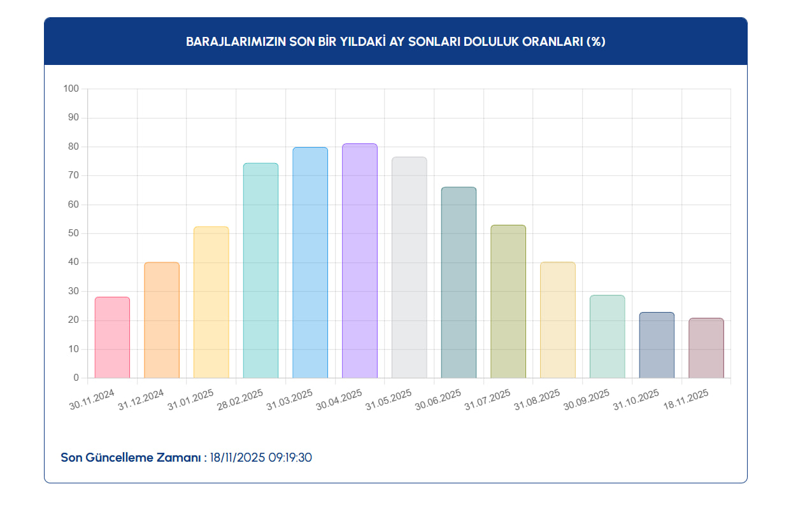Select the steel blue bar for 31.10.2025
This screenshot has height=505, width=812.
(657, 345)
